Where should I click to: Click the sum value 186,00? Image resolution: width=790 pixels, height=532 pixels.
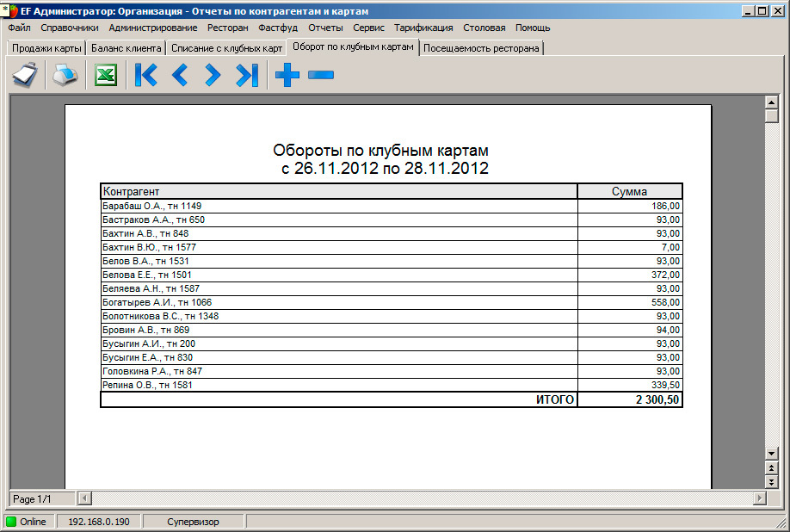[x=665, y=206]
